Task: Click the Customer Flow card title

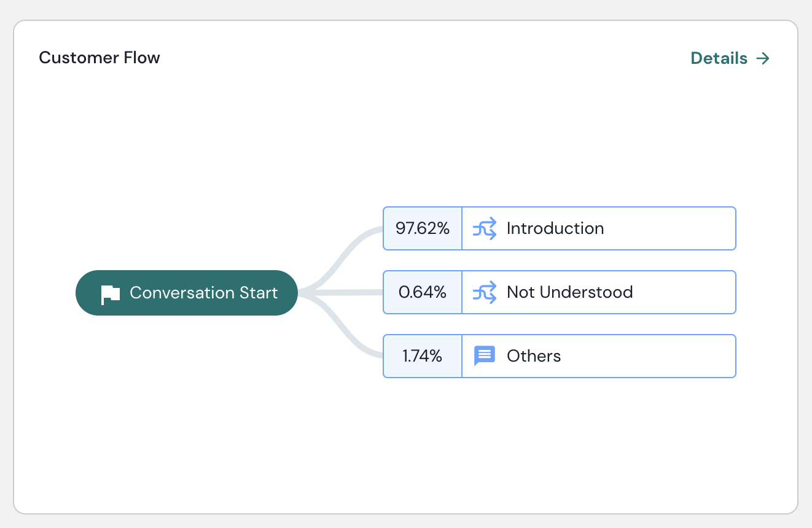Action: click(100, 58)
